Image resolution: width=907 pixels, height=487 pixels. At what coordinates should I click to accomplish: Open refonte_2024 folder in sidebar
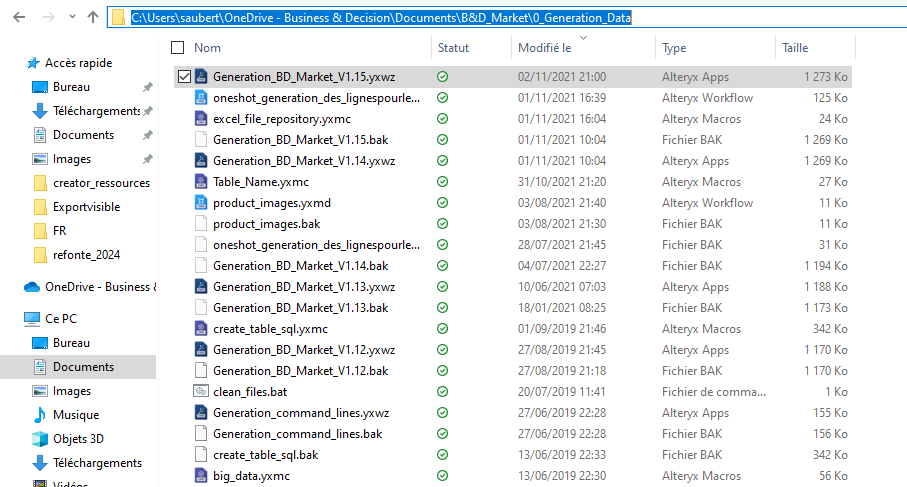click(x=86, y=255)
